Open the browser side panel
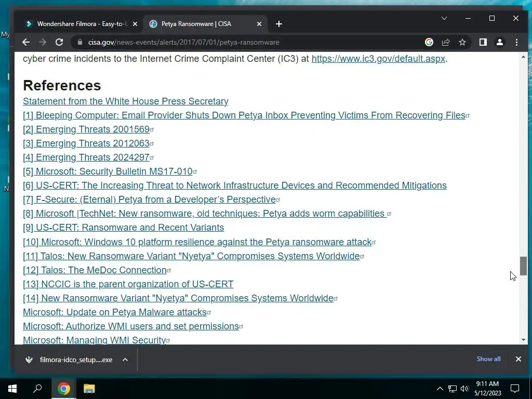Image resolution: width=532 pixels, height=399 pixels. pyautogui.click(x=483, y=42)
